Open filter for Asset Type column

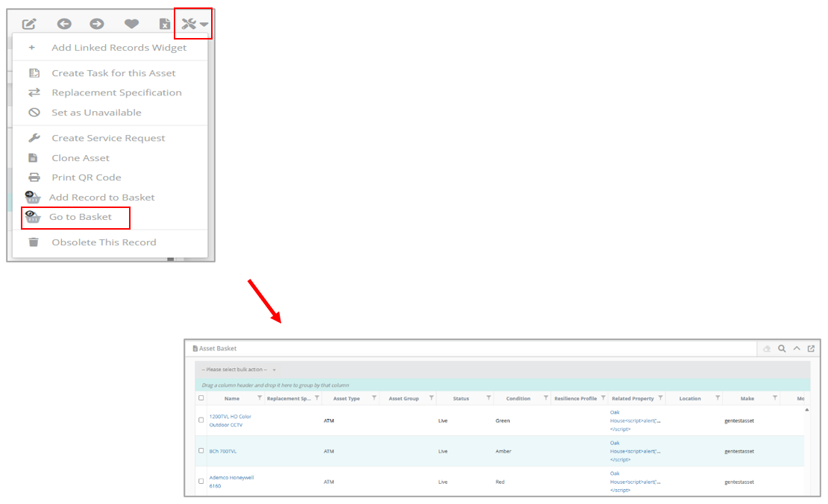pos(374,398)
